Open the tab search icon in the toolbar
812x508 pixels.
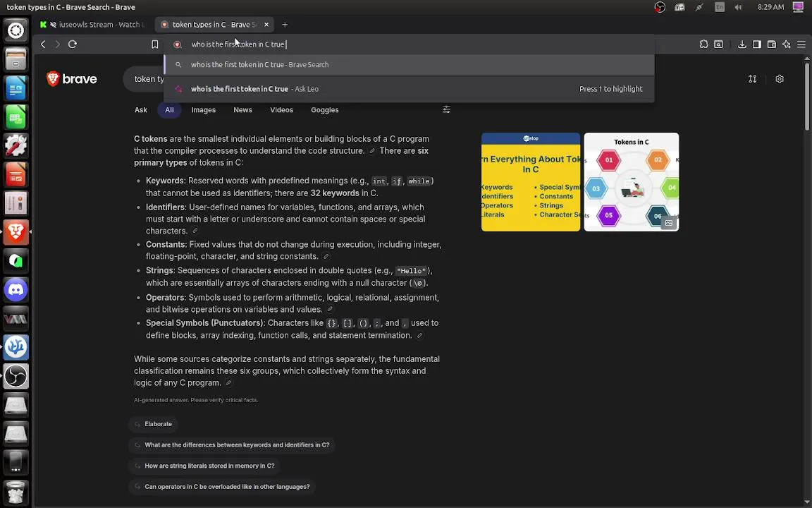719,44
